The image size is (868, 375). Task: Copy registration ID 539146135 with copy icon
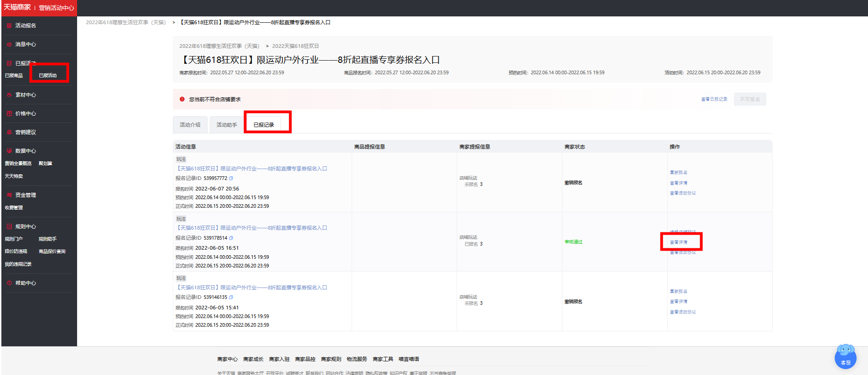click(231, 297)
